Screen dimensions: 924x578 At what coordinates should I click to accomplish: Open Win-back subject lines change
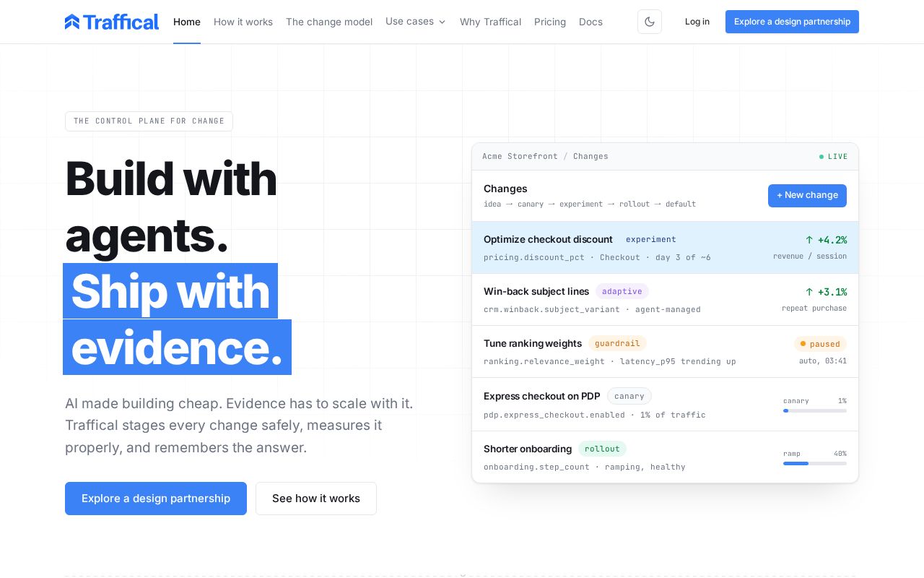tap(665, 300)
